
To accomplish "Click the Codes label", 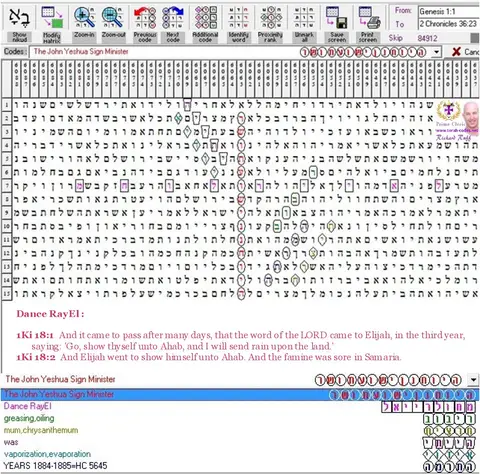I will pos(15,52).
